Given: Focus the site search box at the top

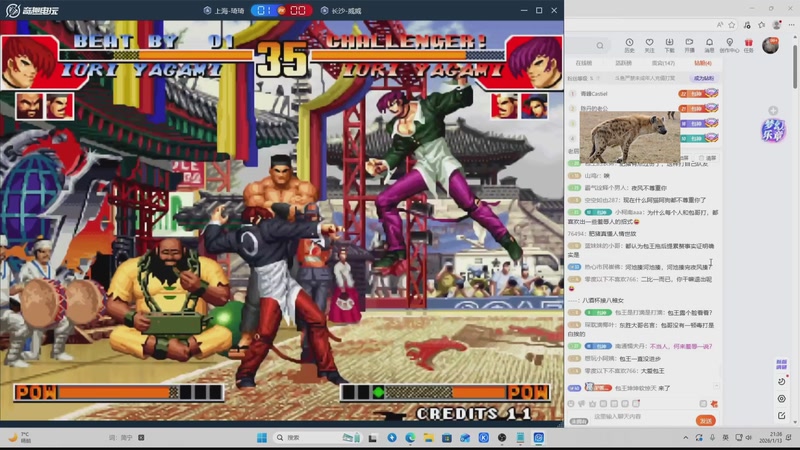Looking at the screenshot, I should click(x=589, y=45).
